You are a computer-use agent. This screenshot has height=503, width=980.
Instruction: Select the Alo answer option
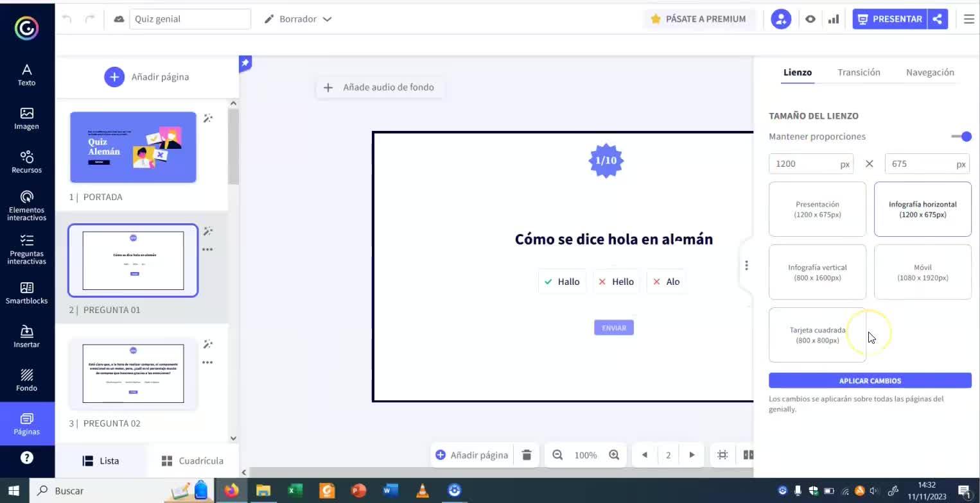[x=666, y=282]
